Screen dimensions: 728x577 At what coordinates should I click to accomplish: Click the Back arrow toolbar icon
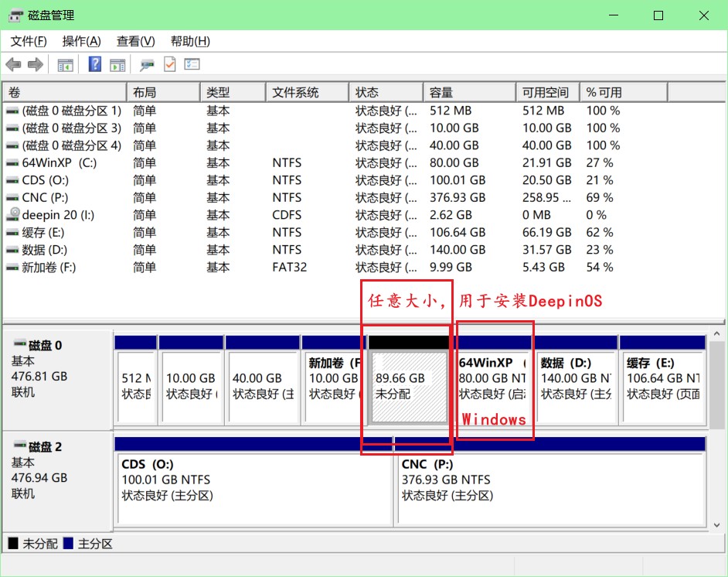tap(13, 65)
